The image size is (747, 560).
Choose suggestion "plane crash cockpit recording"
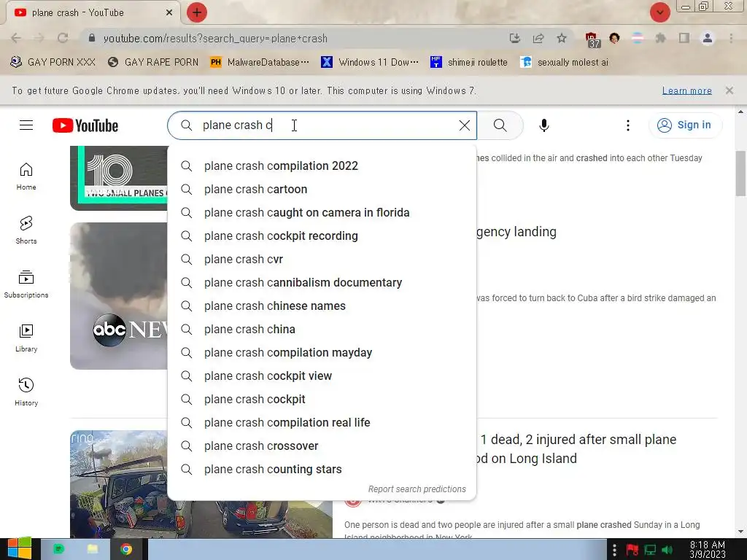322,236
